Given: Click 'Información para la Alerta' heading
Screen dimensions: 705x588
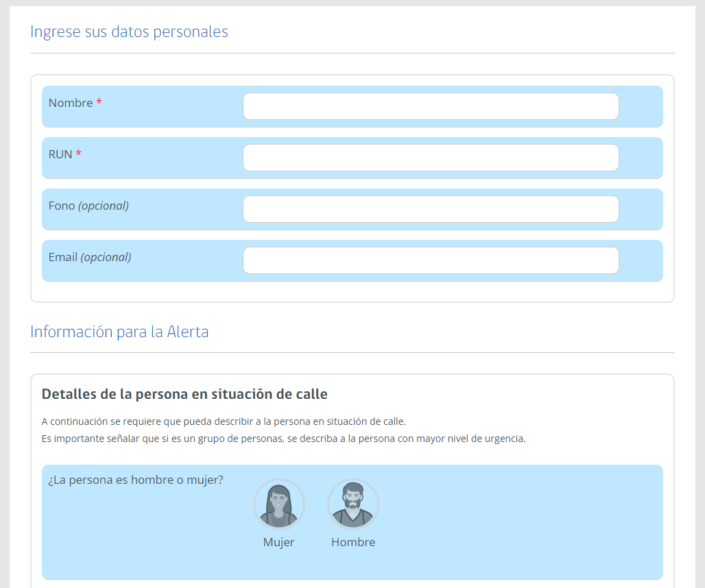Looking at the screenshot, I should pyautogui.click(x=119, y=332).
